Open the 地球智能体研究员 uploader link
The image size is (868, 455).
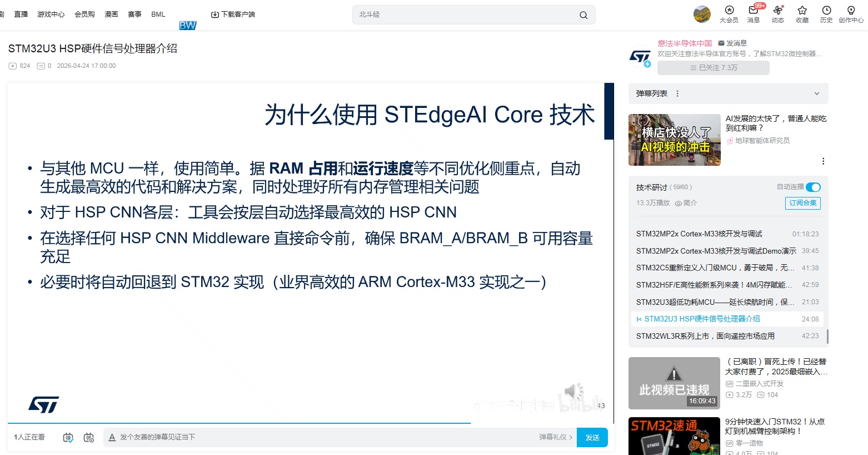pyautogui.click(x=762, y=141)
